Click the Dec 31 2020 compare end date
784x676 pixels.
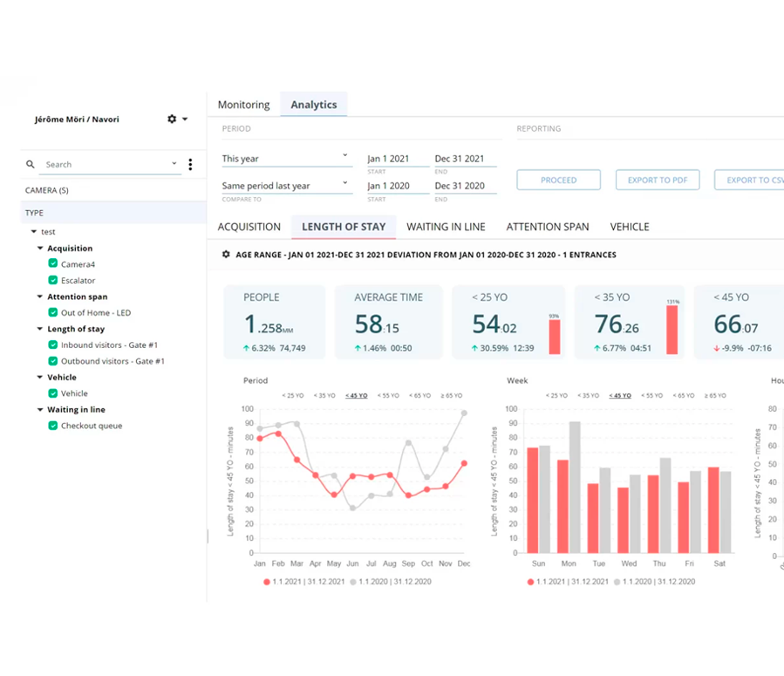coord(466,186)
